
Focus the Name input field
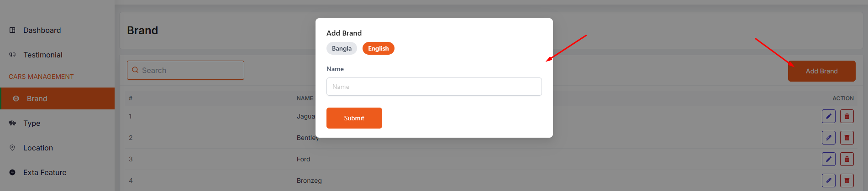434,87
